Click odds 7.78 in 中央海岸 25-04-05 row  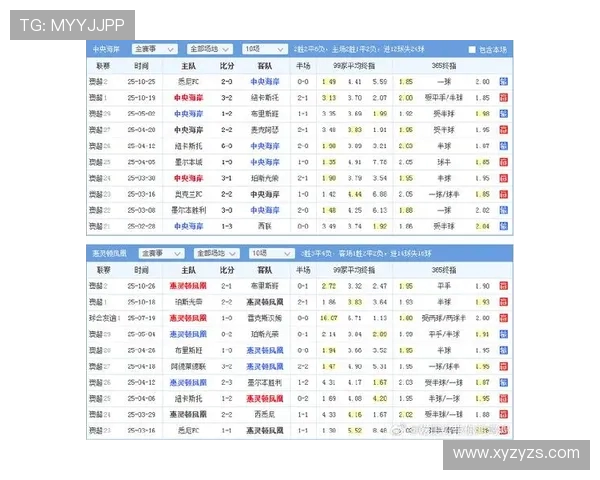[380, 162]
